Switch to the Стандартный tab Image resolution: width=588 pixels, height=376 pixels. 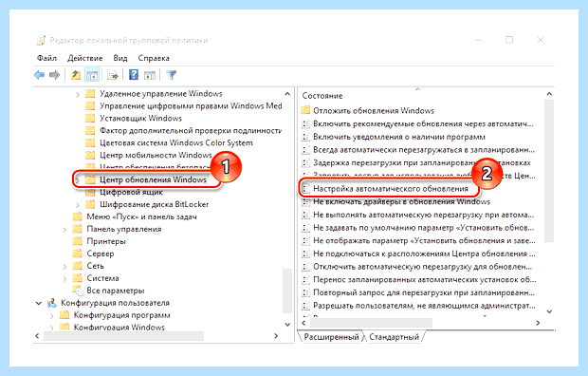(x=394, y=336)
